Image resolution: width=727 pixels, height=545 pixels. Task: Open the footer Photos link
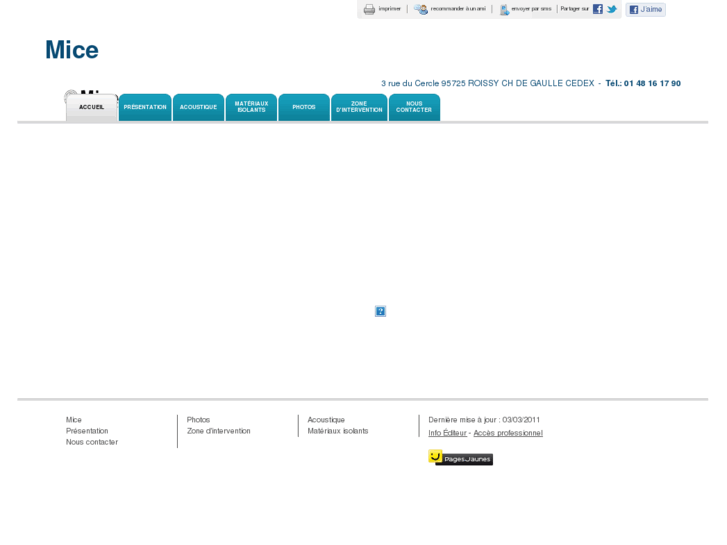[x=198, y=420]
